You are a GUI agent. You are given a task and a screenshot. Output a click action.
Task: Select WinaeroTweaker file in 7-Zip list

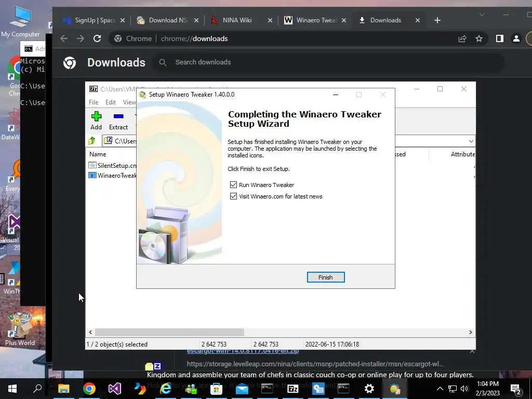click(113, 176)
